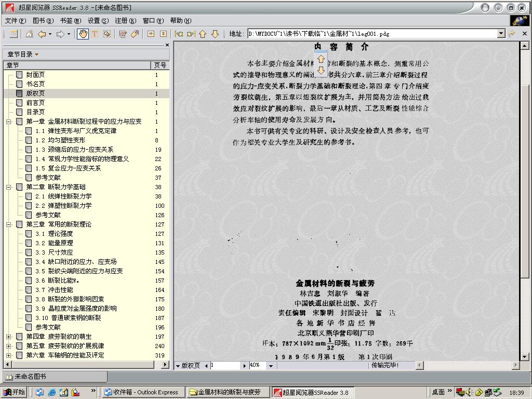Select the region capture tool

tap(107, 34)
